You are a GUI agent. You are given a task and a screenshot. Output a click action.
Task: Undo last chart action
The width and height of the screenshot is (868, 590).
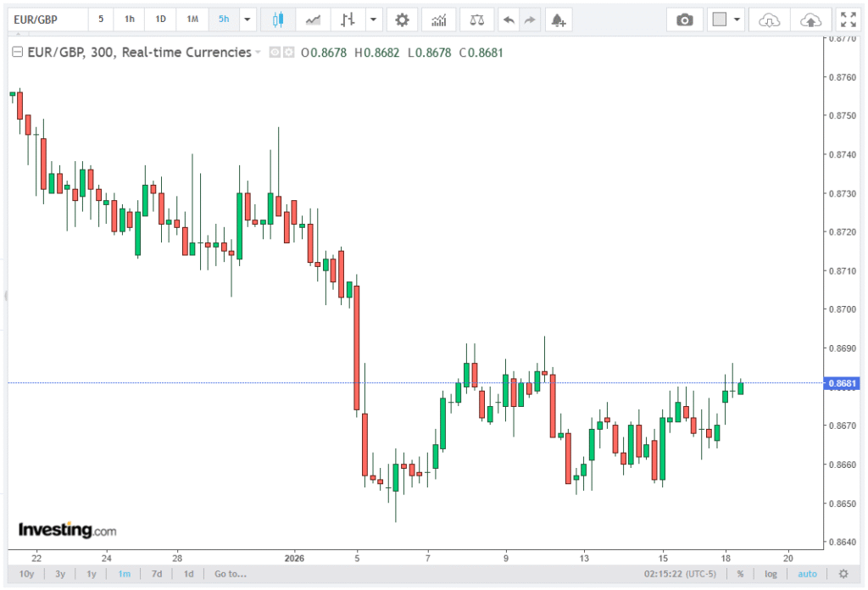point(508,19)
